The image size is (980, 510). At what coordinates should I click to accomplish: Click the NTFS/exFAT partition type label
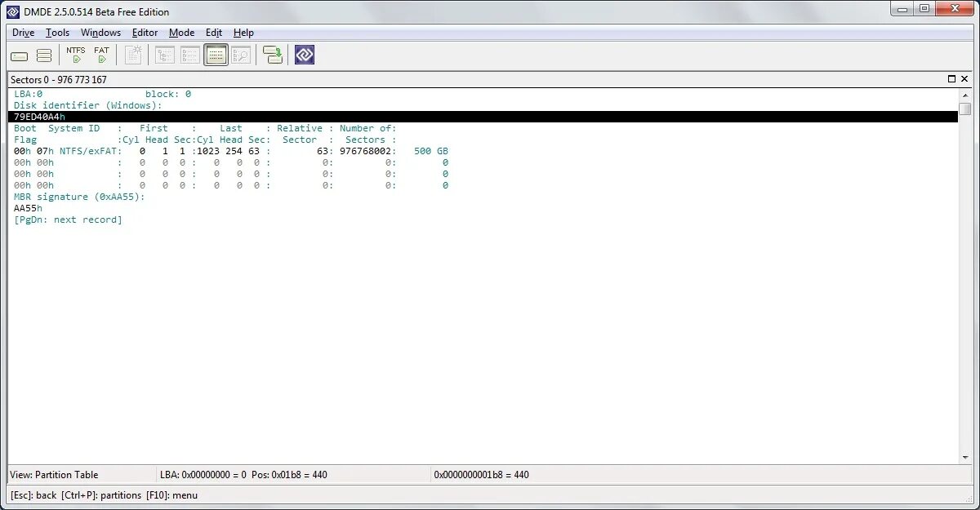pos(90,151)
